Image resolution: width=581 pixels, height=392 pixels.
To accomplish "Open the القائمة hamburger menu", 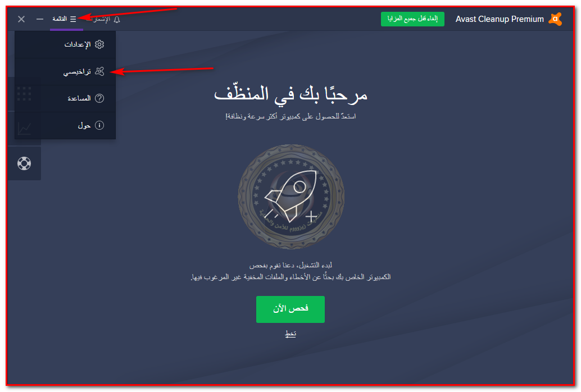I will 64,19.
